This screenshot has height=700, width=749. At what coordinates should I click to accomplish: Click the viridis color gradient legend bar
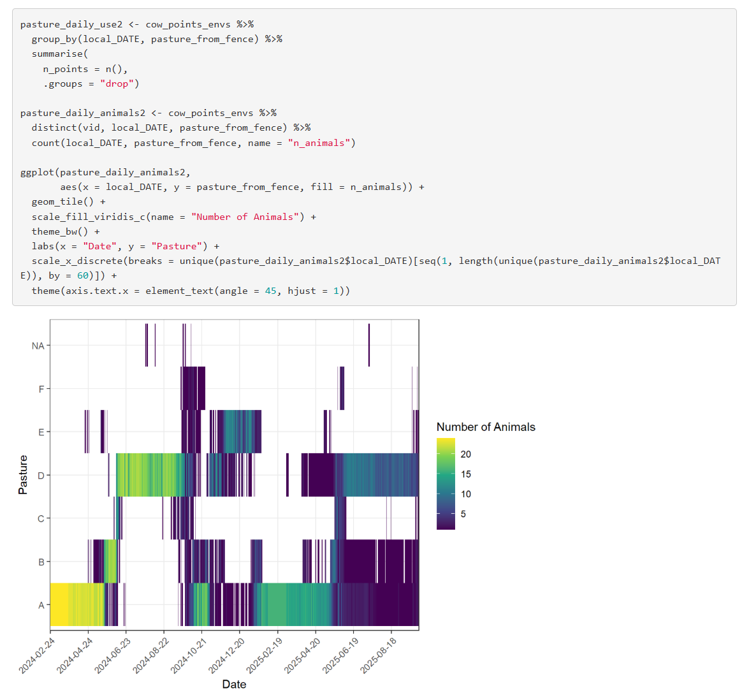tap(446, 483)
